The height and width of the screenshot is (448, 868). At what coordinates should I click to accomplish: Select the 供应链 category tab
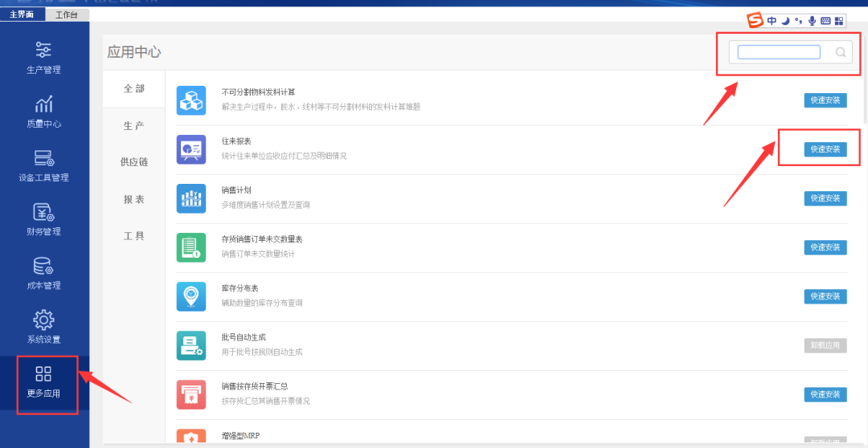click(133, 162)
